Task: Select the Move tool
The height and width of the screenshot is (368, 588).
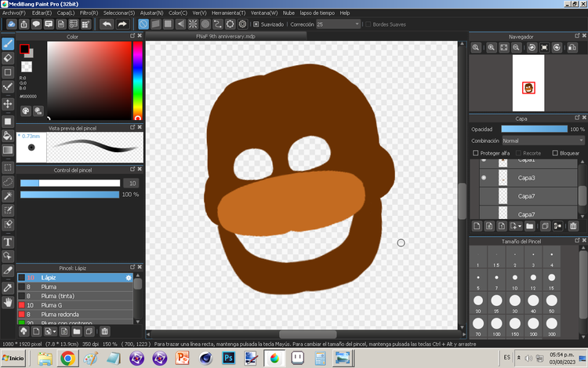Action: (8, 104)
